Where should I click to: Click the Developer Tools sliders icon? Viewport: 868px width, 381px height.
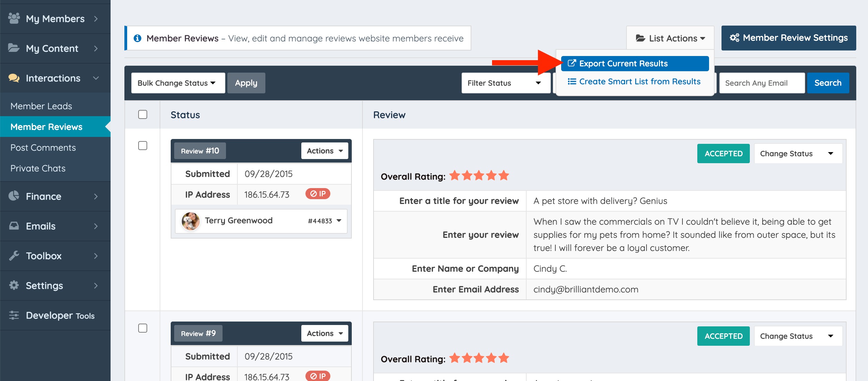14,315
